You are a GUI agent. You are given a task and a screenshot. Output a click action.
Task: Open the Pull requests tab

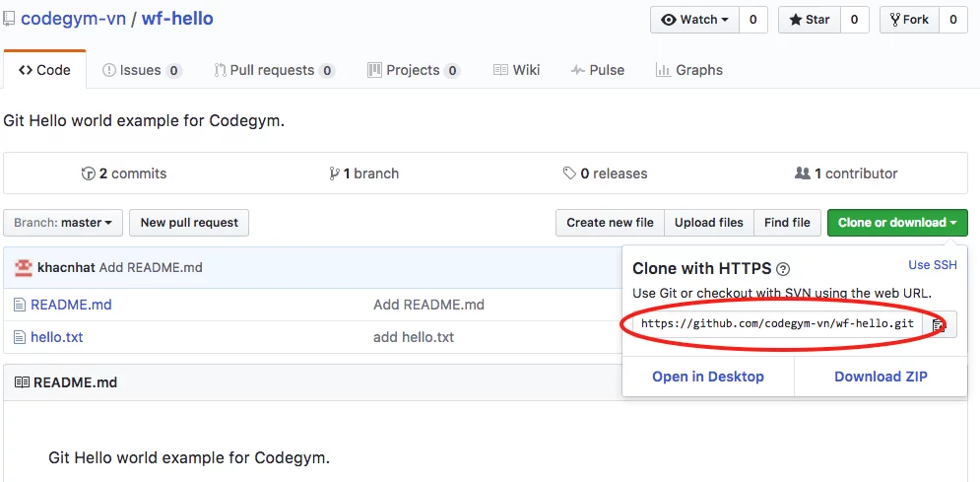273,70
